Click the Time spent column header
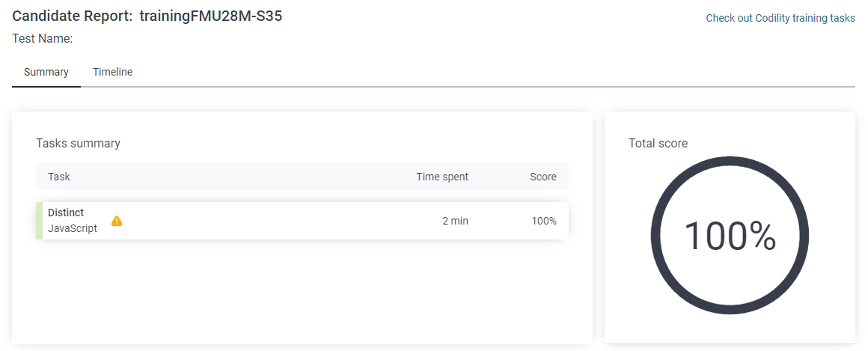The image size is (868, 351). pyautogui.click(x=442, y=177)
